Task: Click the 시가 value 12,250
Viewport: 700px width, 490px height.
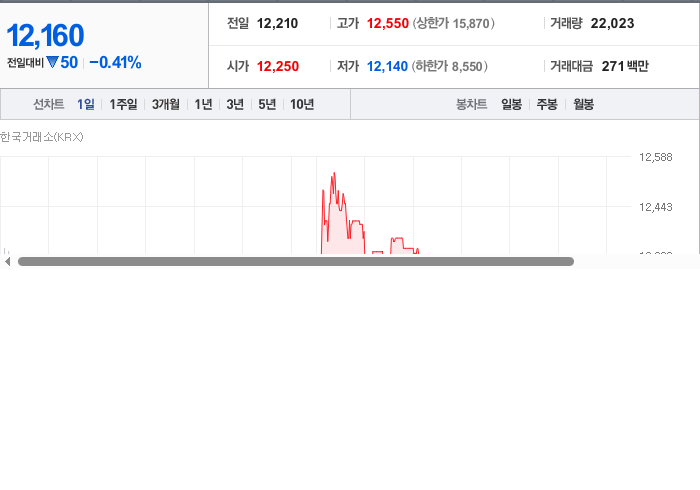Action: [x=278, y=66]
